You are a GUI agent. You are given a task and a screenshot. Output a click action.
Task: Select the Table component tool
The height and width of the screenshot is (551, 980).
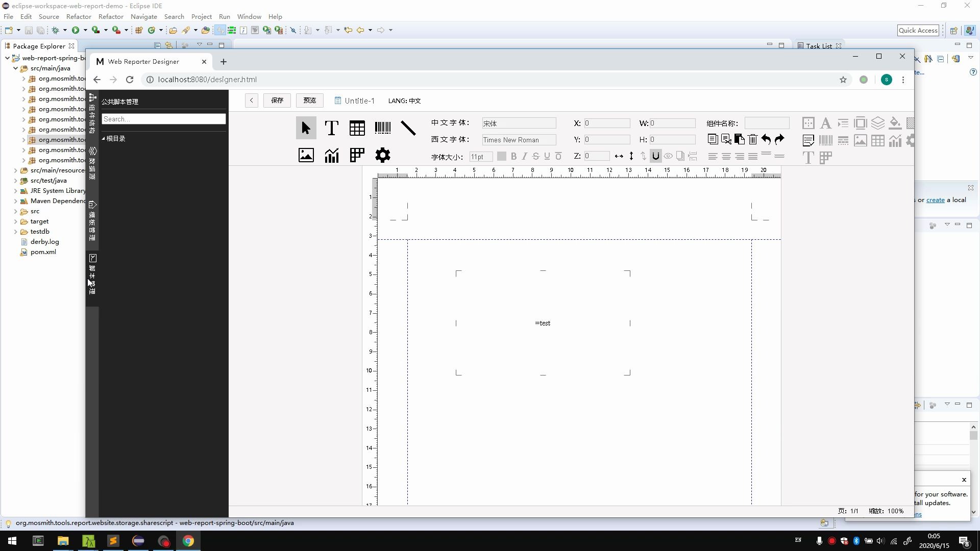pos(357,128)
